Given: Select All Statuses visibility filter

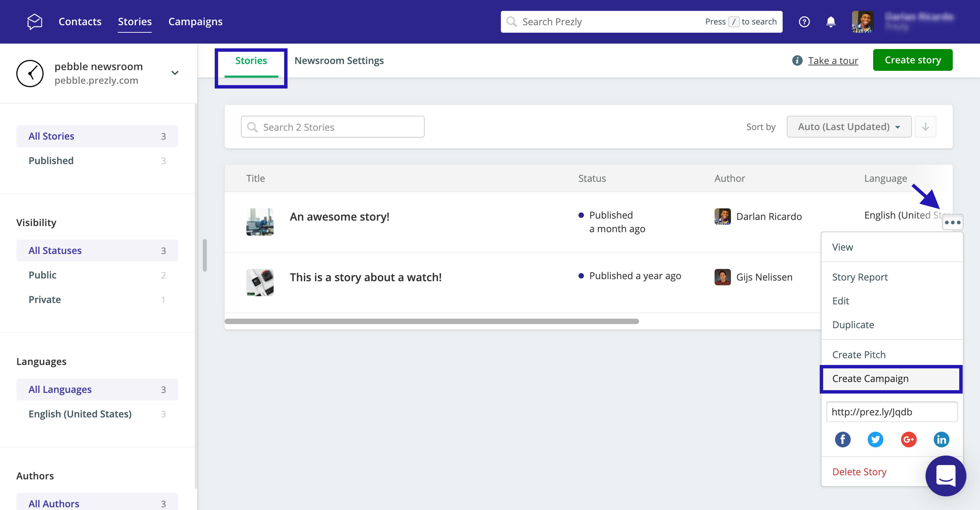Looking at the screenshot, I should click(x=97, y=251).
